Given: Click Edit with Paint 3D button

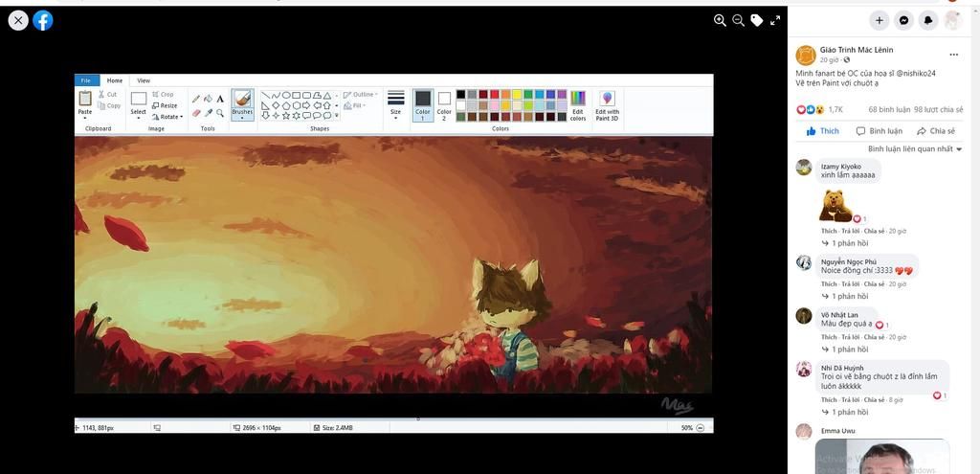Looking at the screenshot, I should coord(607,105).
